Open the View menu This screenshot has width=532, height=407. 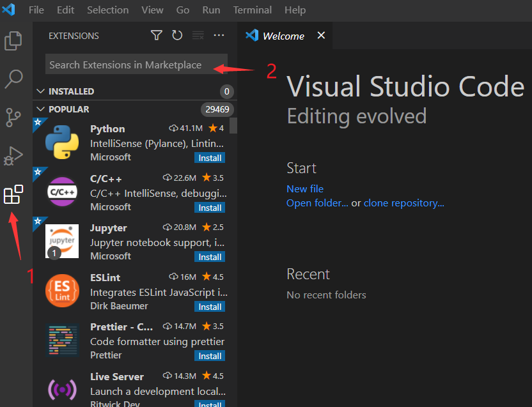pos(152,10)
